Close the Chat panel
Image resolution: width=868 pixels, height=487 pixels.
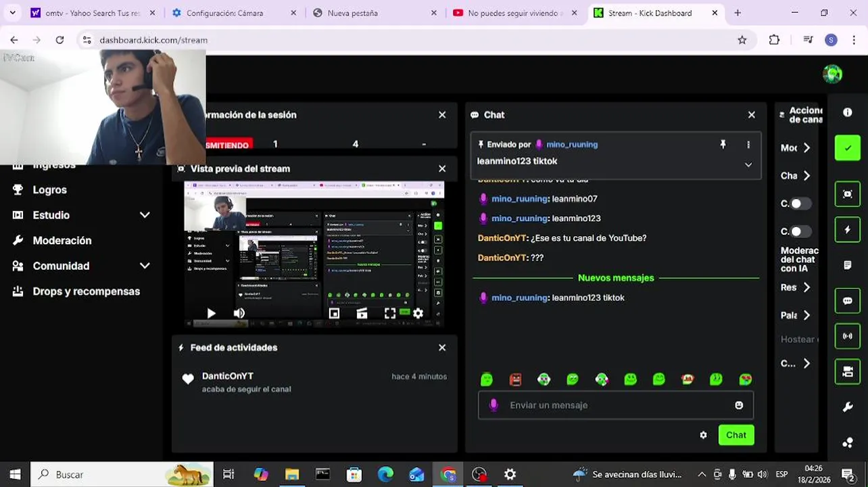[752, 115]
